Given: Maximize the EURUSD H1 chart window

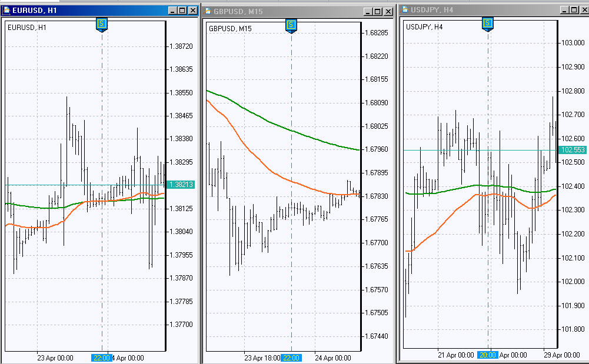Looking at the screenshot, I should [182, 10].
